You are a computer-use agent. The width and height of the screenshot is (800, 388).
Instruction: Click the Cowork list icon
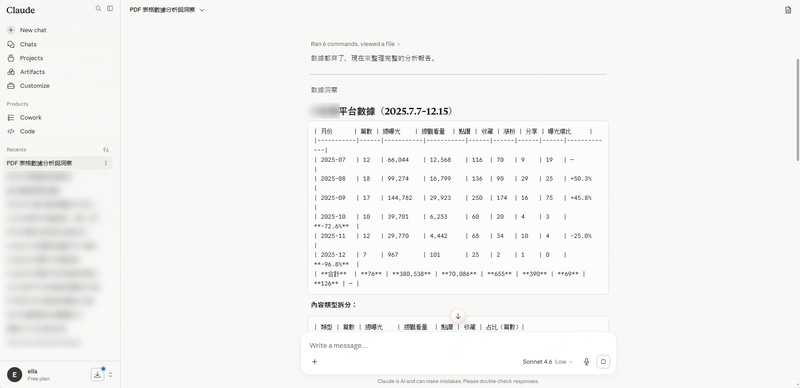click(11, 117)
